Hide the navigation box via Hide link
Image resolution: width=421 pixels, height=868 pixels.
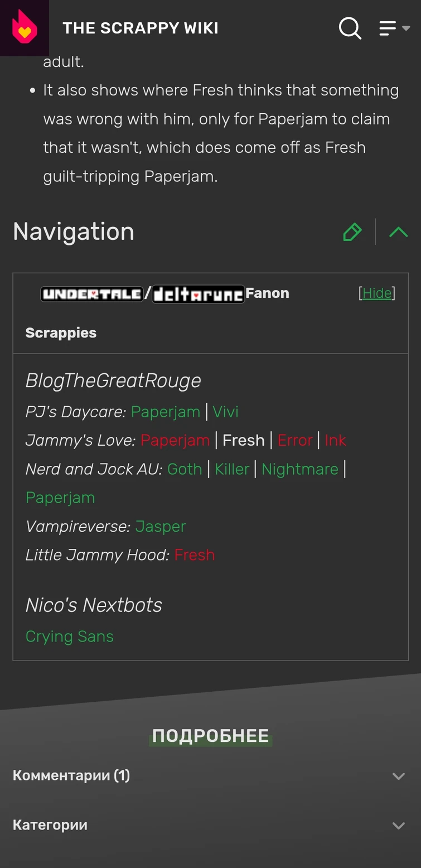(377, 293)
